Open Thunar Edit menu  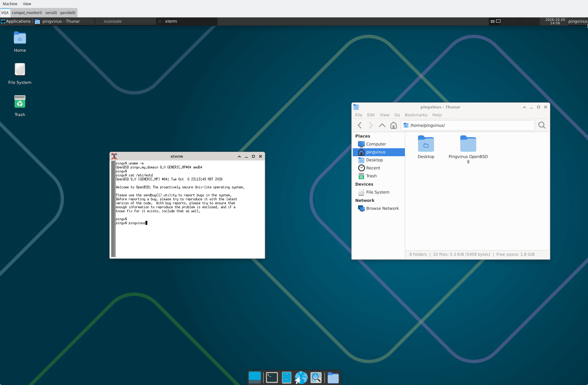371,115
